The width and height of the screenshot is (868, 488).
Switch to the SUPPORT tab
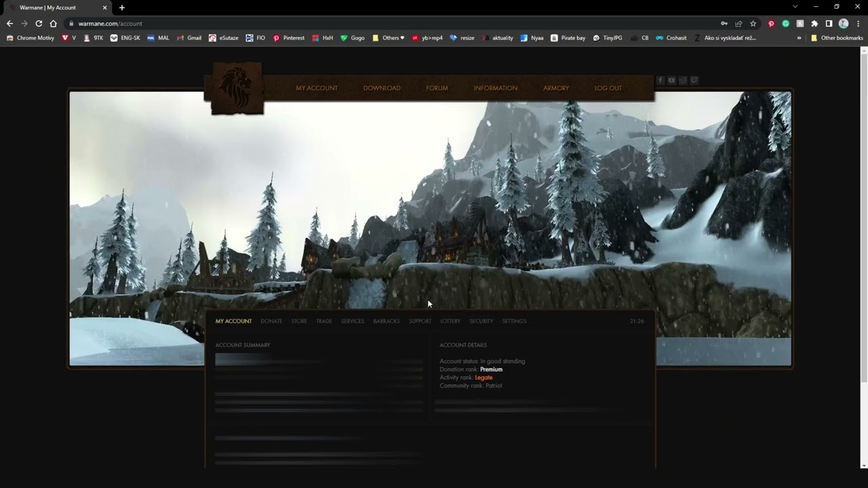tap(420, 321)
